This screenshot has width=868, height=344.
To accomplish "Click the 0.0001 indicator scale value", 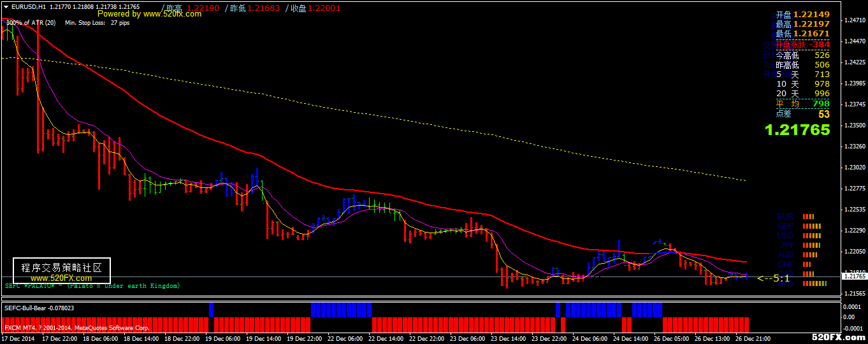I will click(x=853, y=307).
